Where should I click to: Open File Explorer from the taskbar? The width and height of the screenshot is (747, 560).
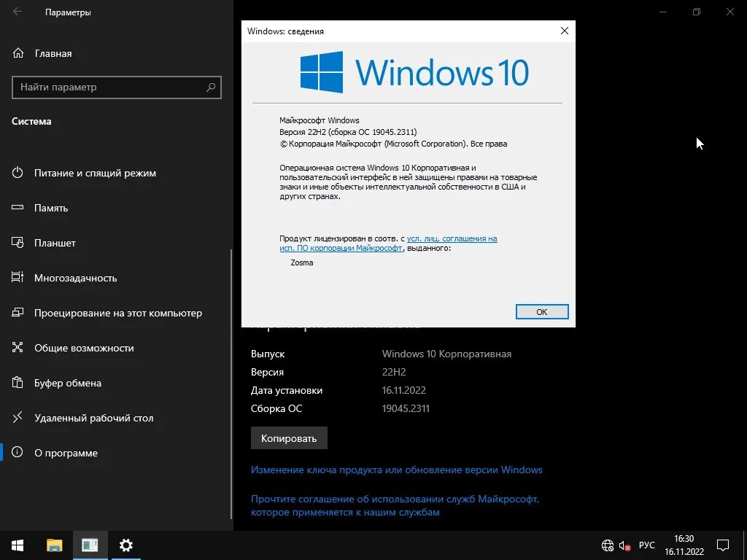pos(54,545)
